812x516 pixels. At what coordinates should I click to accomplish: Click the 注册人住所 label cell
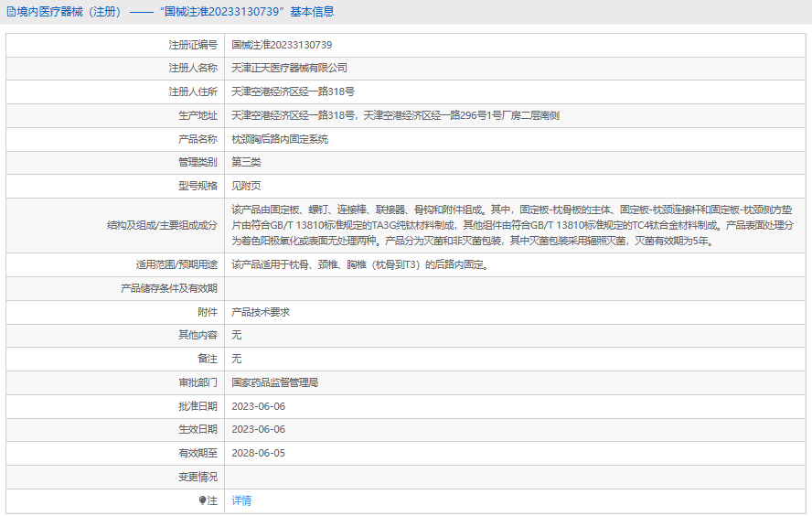pyautogui.click(x=115, y=91)
